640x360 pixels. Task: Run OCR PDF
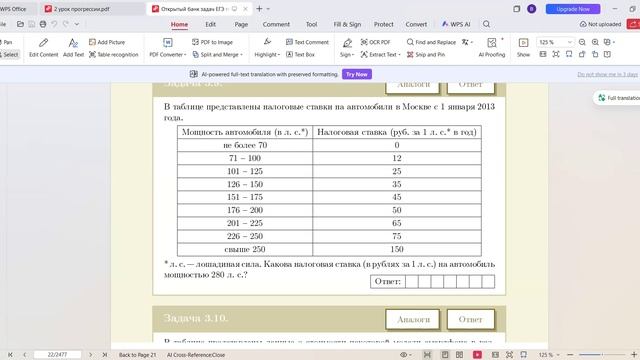tap(376, 42)
